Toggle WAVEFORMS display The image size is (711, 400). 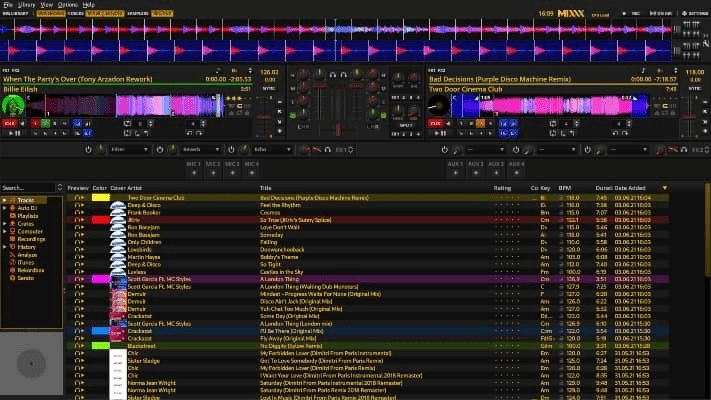tap(51, 14)
